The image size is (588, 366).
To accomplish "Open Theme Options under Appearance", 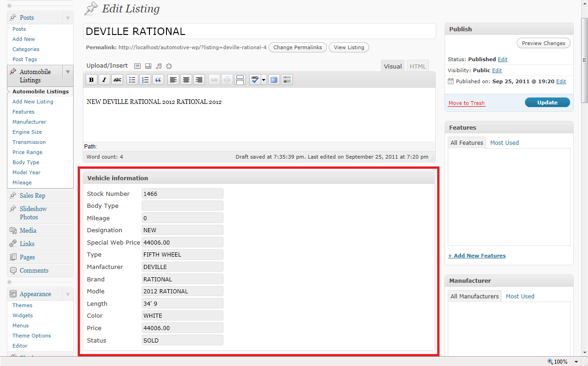I will point(32,336).
